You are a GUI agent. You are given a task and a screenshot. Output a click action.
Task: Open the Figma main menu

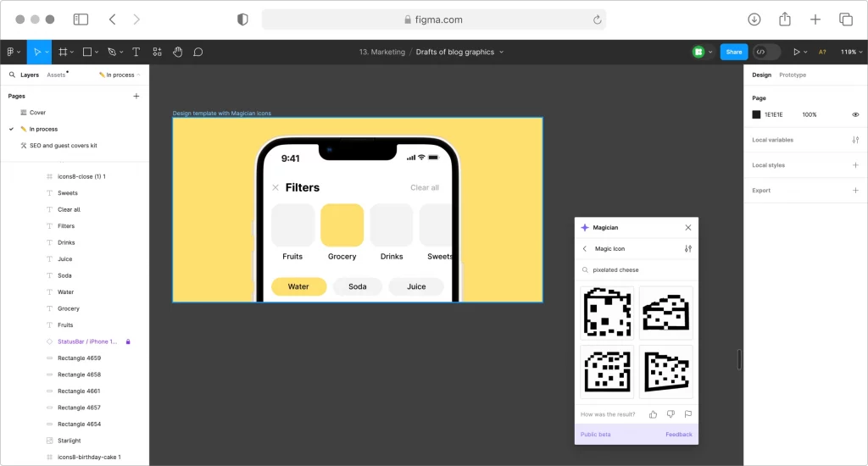[x=14, y=52]
